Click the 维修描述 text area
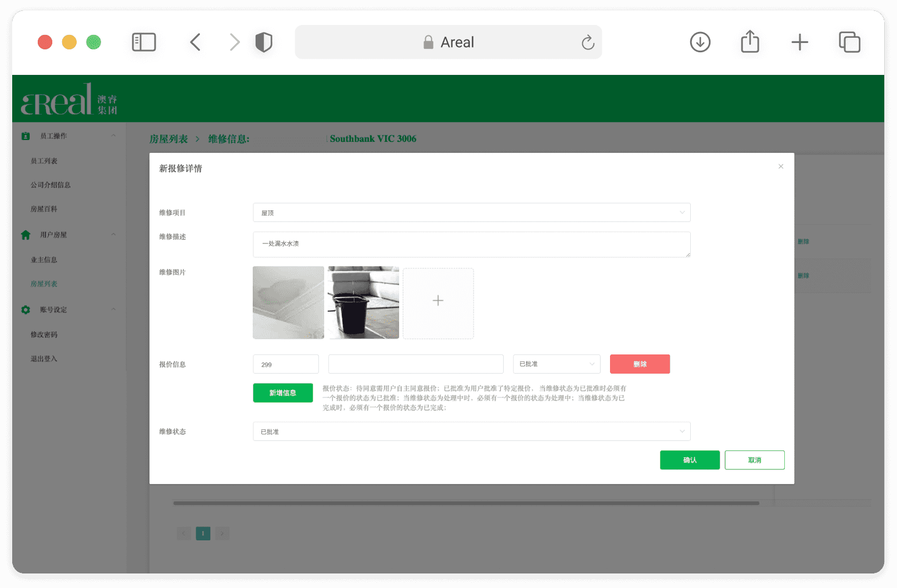The image size is (897, 588). [x=472, y=245]
